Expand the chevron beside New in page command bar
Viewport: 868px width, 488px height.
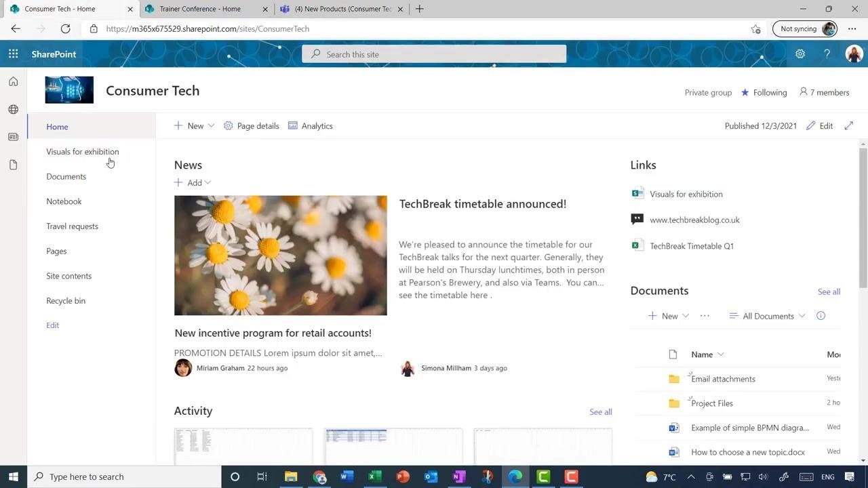coord(211,126)
